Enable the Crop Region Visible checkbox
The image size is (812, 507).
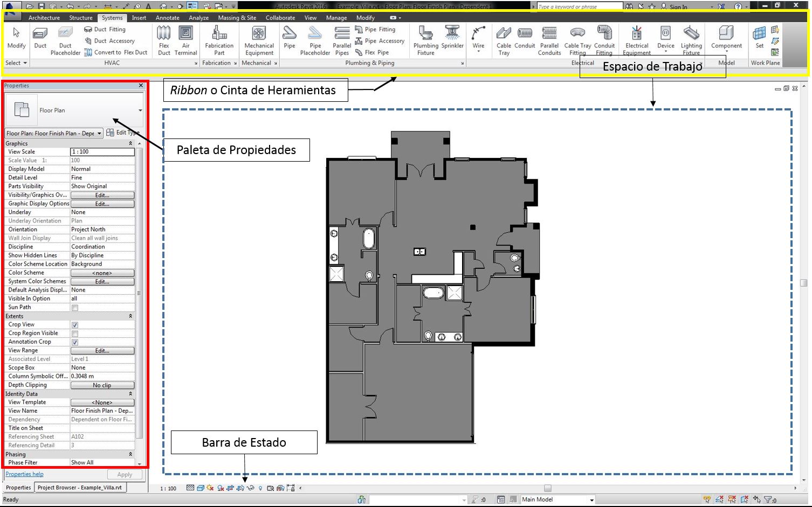tap(74, 333)
